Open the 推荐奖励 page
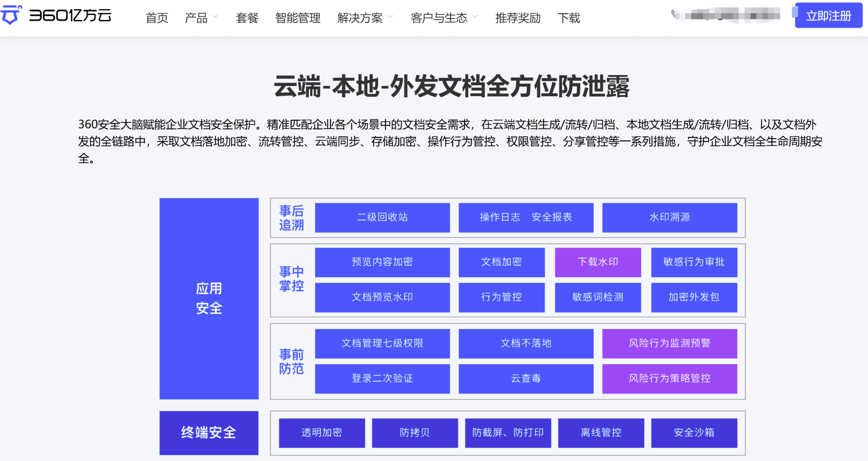 coord(518,18)
